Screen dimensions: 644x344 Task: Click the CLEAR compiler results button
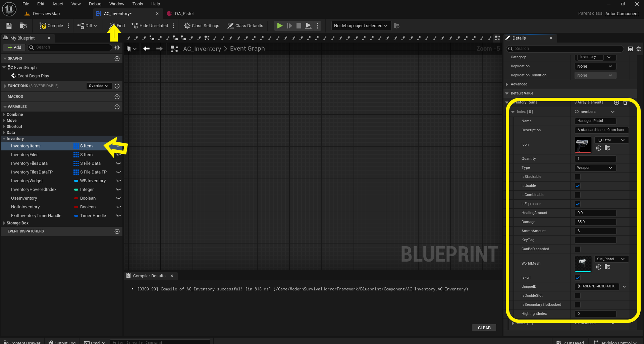coord(484,328)
